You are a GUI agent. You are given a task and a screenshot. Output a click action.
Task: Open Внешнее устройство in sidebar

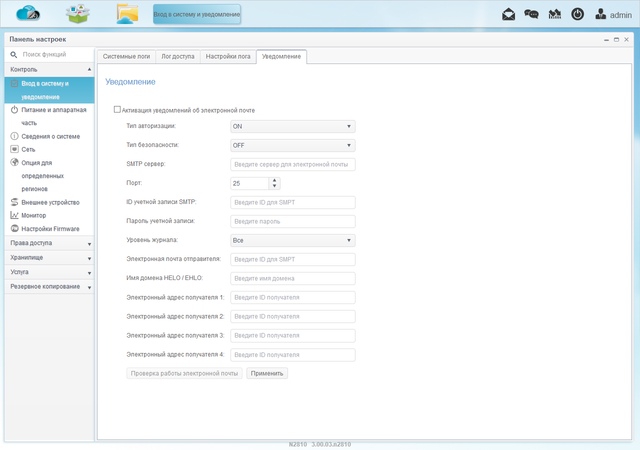(50, 202)
